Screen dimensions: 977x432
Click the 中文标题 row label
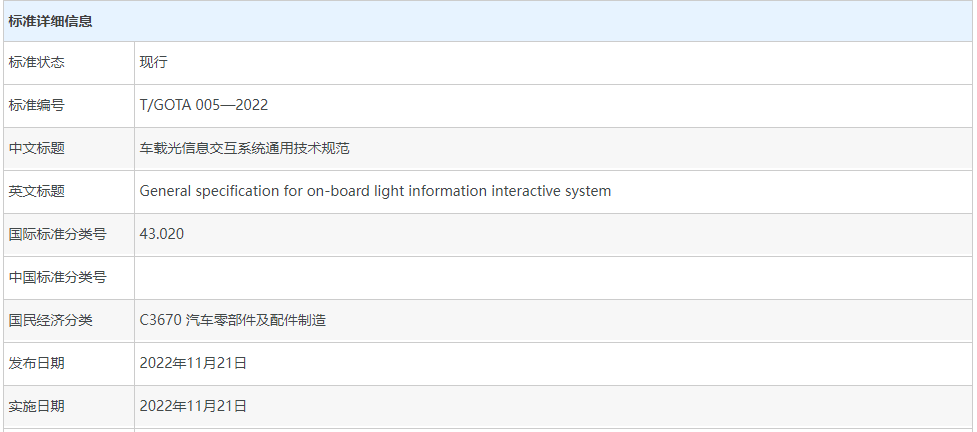pyautogui.click(x=37, y=148)
